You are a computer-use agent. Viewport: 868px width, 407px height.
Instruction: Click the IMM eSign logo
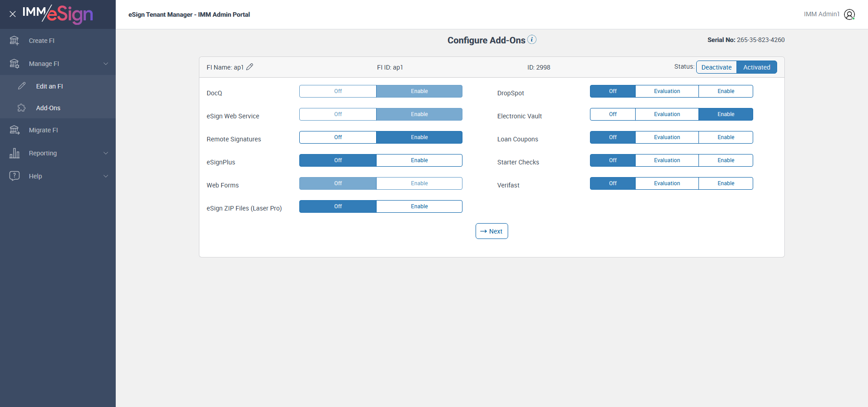58,14
